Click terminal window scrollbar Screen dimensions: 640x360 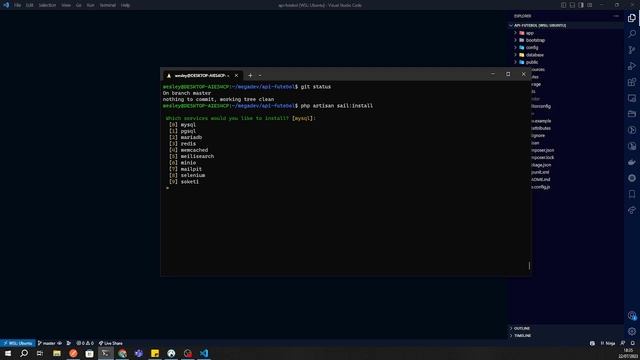tap(529, 266)
